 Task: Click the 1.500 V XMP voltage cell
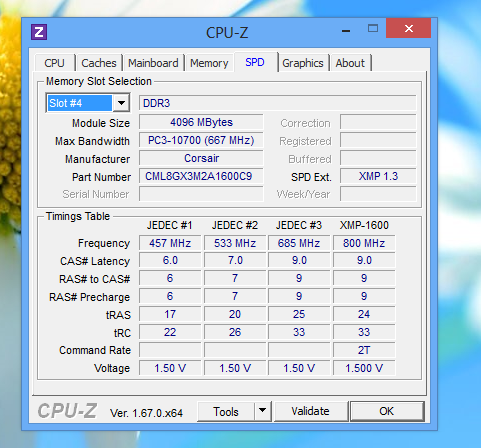point(364,368)
